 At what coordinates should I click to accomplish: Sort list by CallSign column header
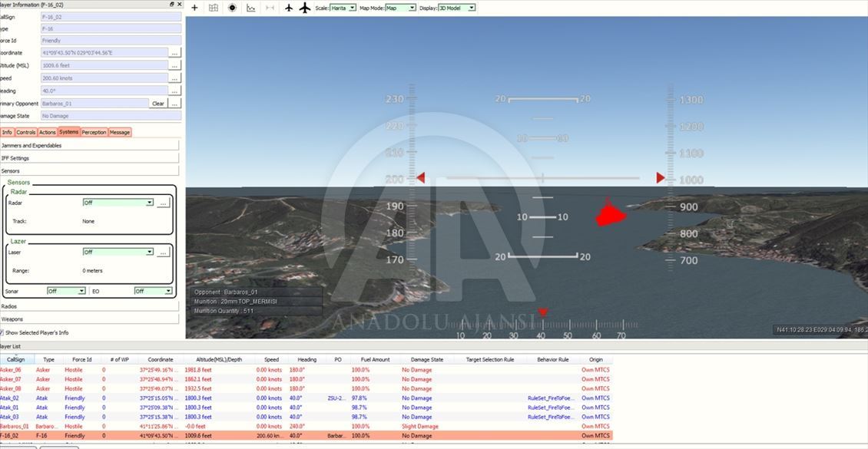[16, 359]
